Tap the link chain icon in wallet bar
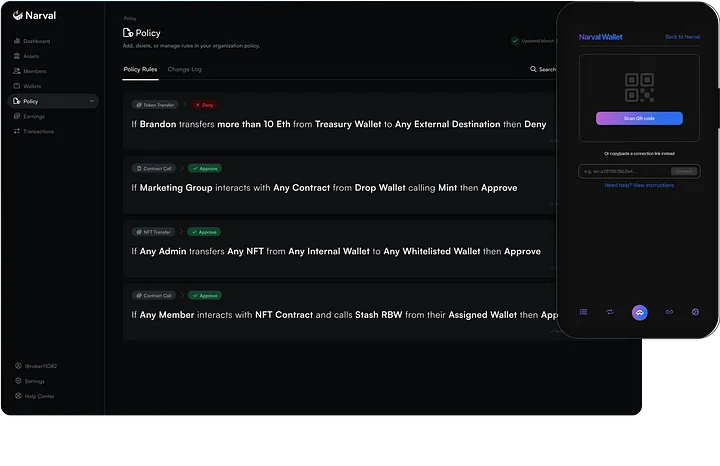The image size is (720, 466). (669, 312)
